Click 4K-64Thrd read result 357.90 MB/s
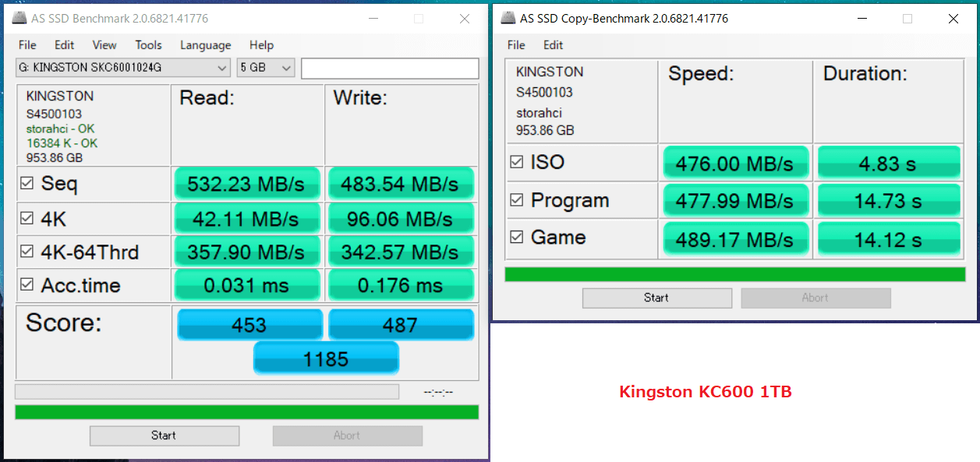The width and height of the screenshot is (980, 462). tap(246, 252)
